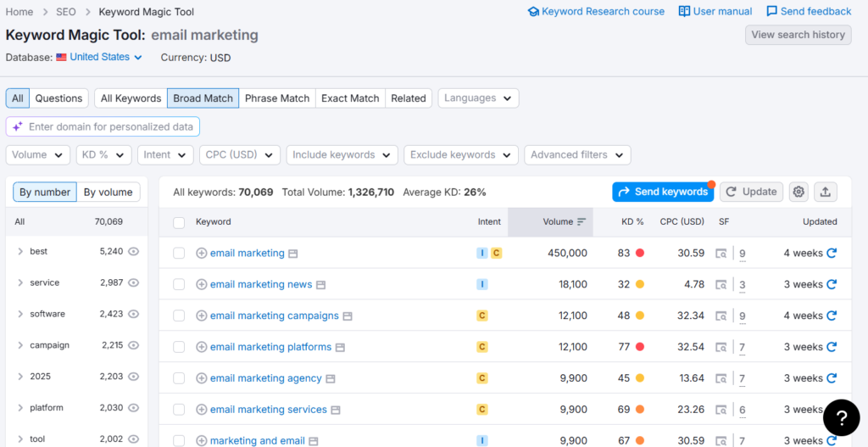Open the Languages dropdown
Viewport: 868px width, 447px height.
pyautogui.click(x=478, y=98)
